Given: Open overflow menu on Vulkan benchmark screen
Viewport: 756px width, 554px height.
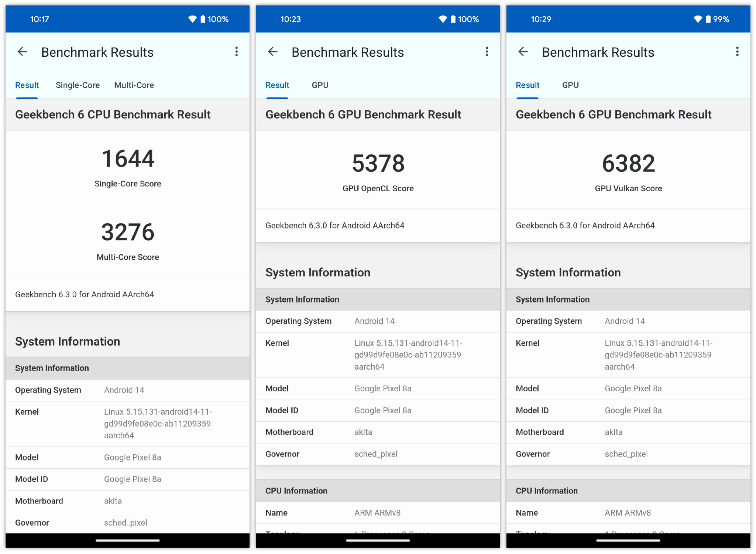Looking at the screenshot, I should coord(737,52).
